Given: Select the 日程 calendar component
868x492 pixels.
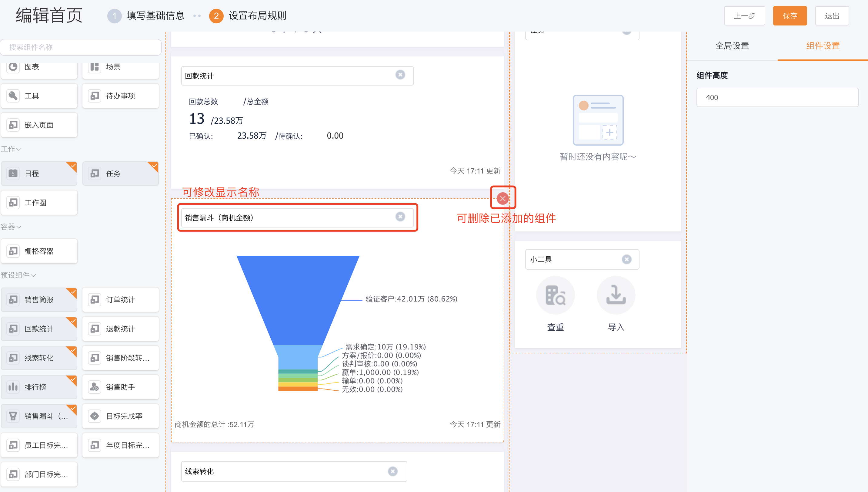Looking at the screenshot, I should coord(39,173).
